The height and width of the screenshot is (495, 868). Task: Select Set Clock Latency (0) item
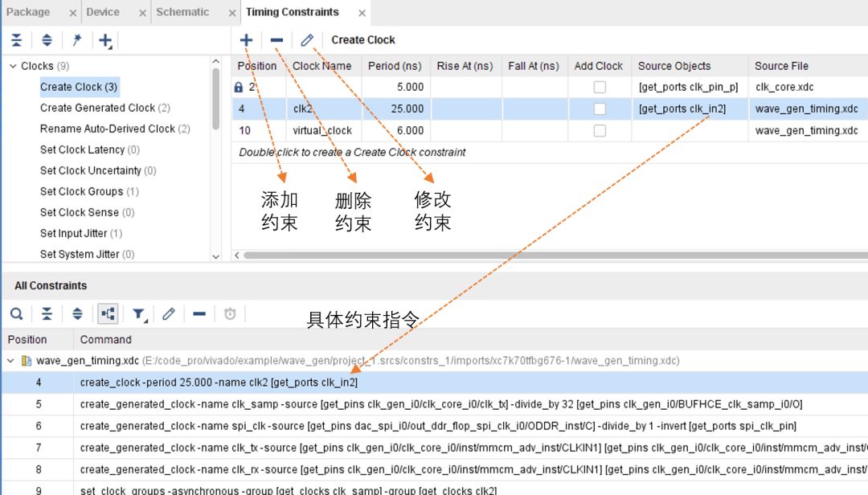click(90, 149)
